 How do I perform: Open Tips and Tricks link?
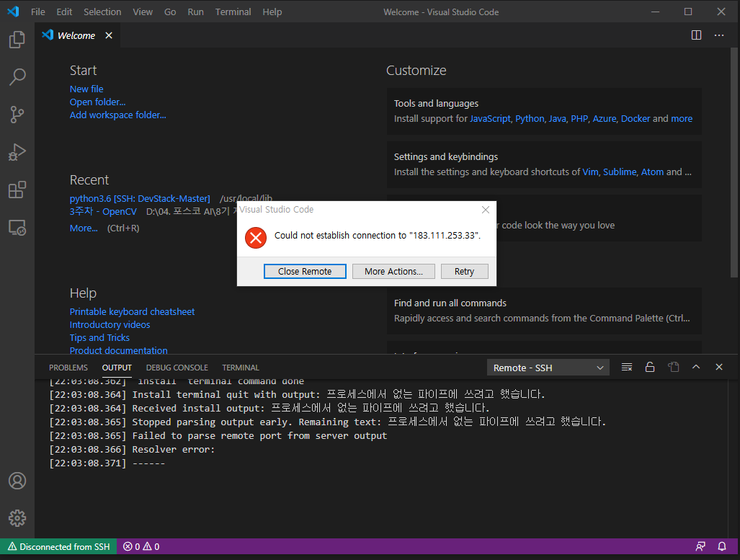[x=99, y=337]
